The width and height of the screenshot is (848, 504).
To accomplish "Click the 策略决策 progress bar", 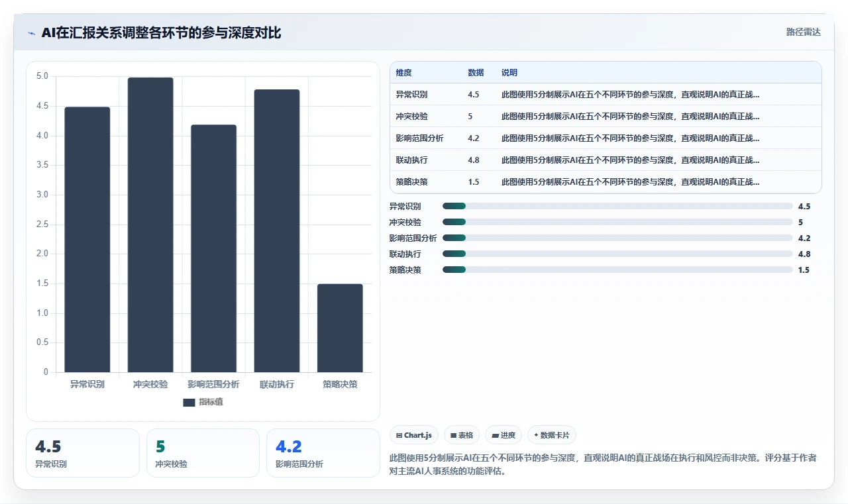I will (x=617, y=270).
